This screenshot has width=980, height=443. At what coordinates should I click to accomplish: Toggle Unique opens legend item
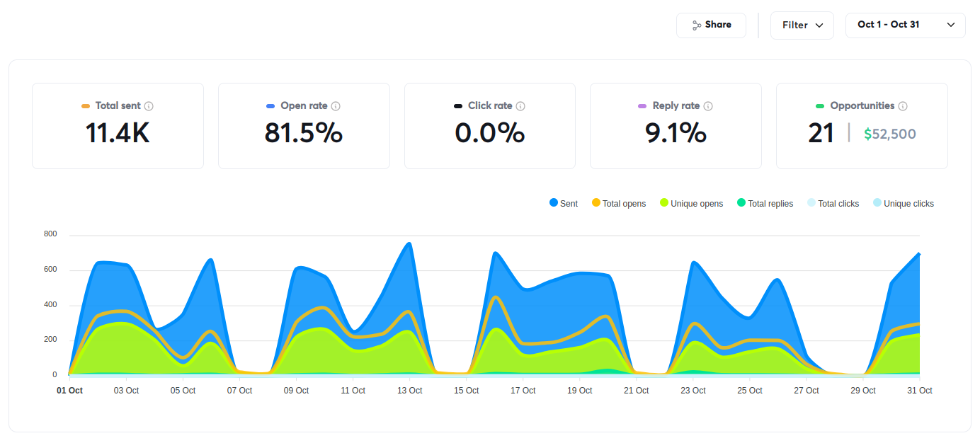[x=691, y=203]
